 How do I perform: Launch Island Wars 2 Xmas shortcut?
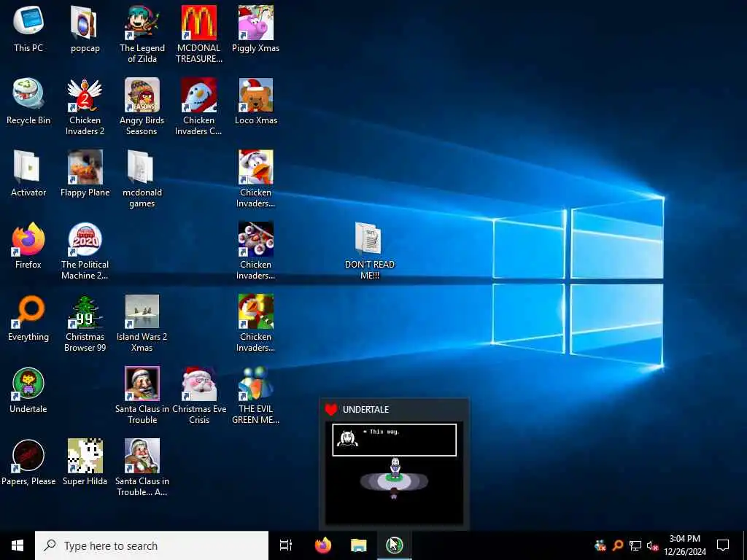click(142, 324)
